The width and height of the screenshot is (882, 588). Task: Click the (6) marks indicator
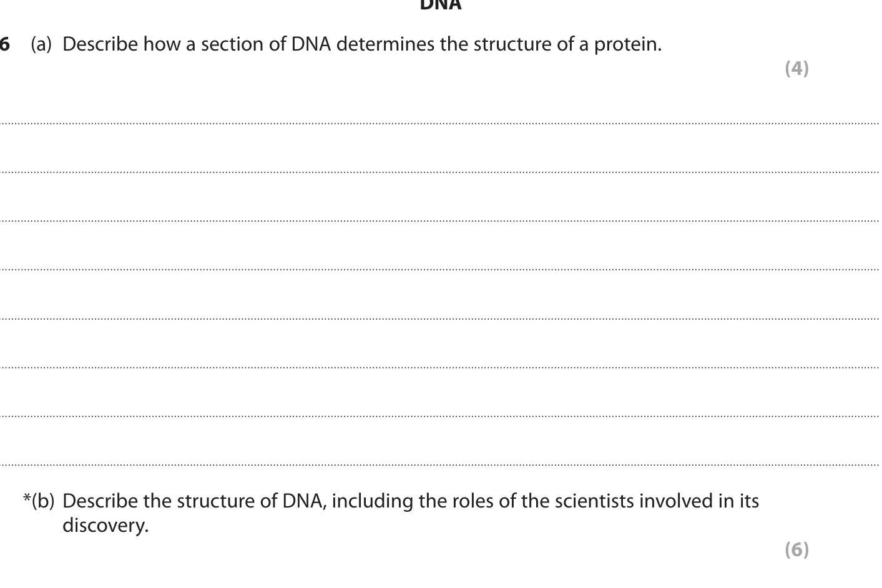click(796, 549)
